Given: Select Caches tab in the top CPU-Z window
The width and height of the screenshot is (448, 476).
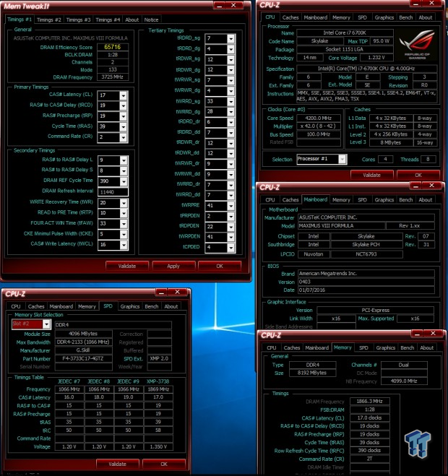Looking at the screenshot, I should [290, 17].
